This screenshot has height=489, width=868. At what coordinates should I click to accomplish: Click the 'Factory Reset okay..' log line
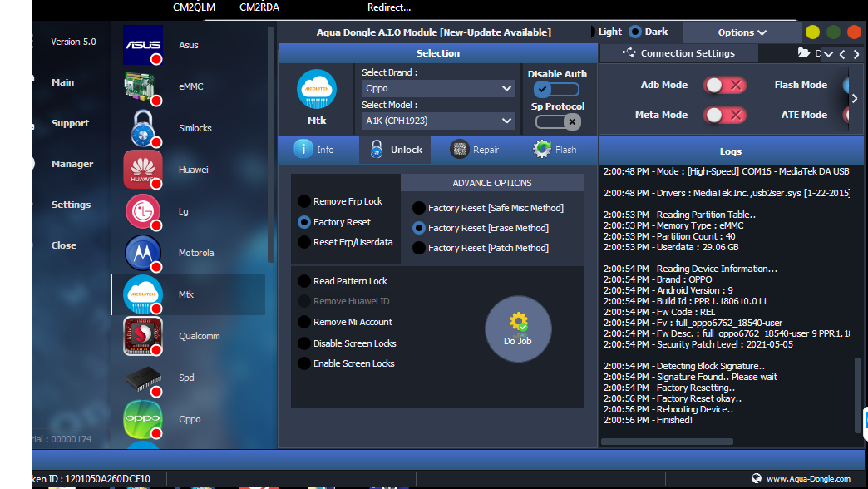click(x=672, y=398)
